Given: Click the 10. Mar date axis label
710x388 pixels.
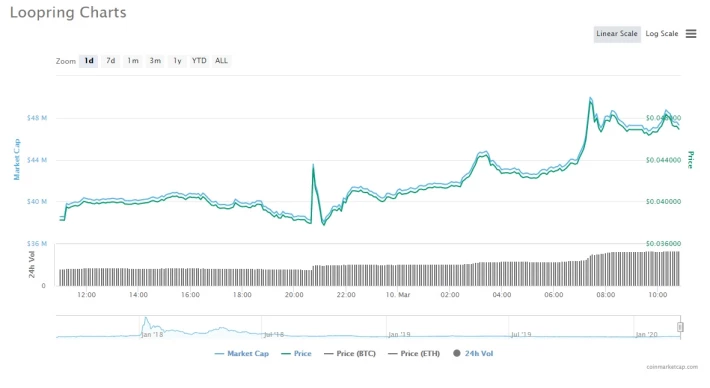Looking at the screenshot, I should 398,295.
